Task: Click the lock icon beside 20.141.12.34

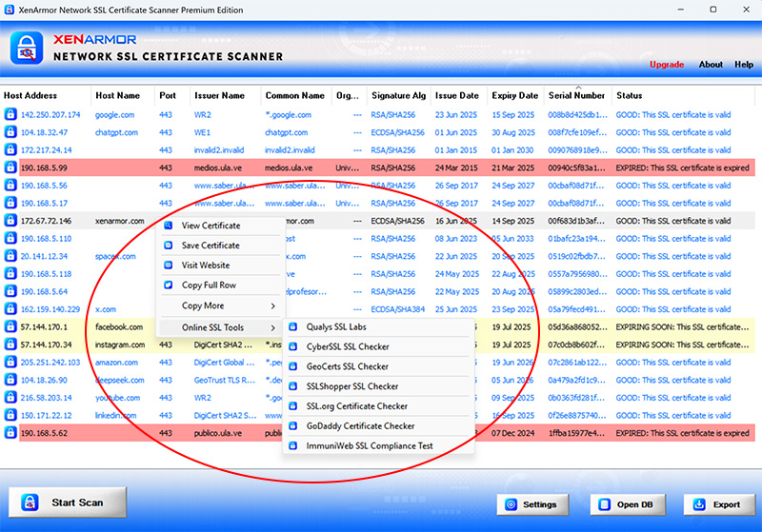Action: point(10,256)
